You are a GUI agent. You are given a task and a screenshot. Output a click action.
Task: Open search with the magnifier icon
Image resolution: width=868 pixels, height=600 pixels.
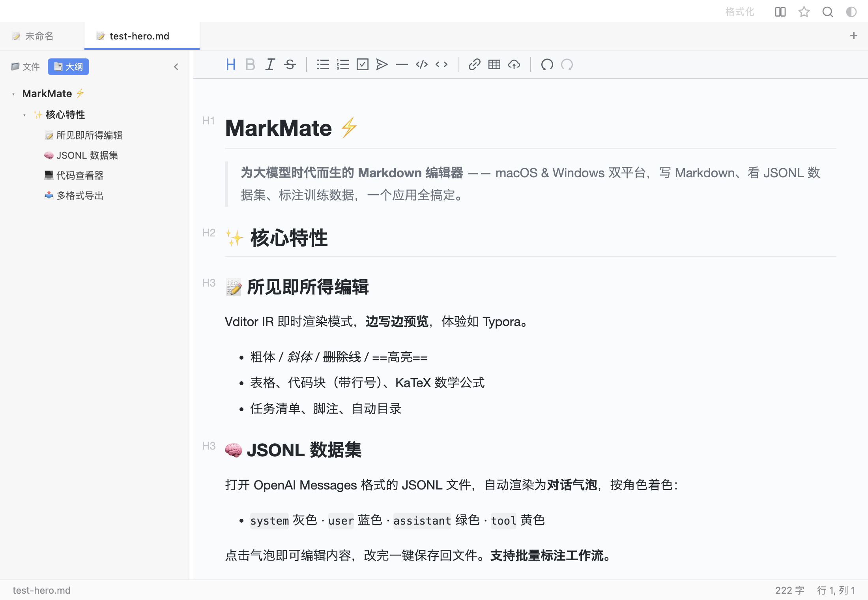pyautogui.click(x=828, y=12)
